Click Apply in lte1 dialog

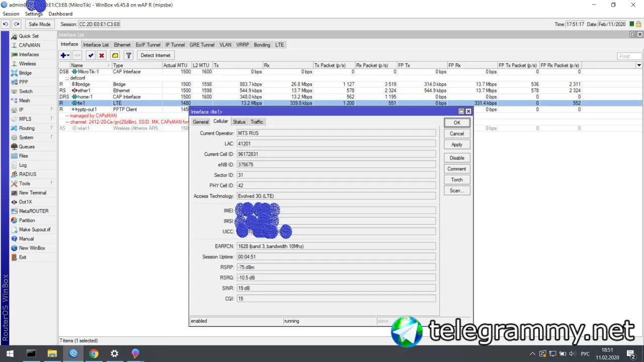pos(457,145)
